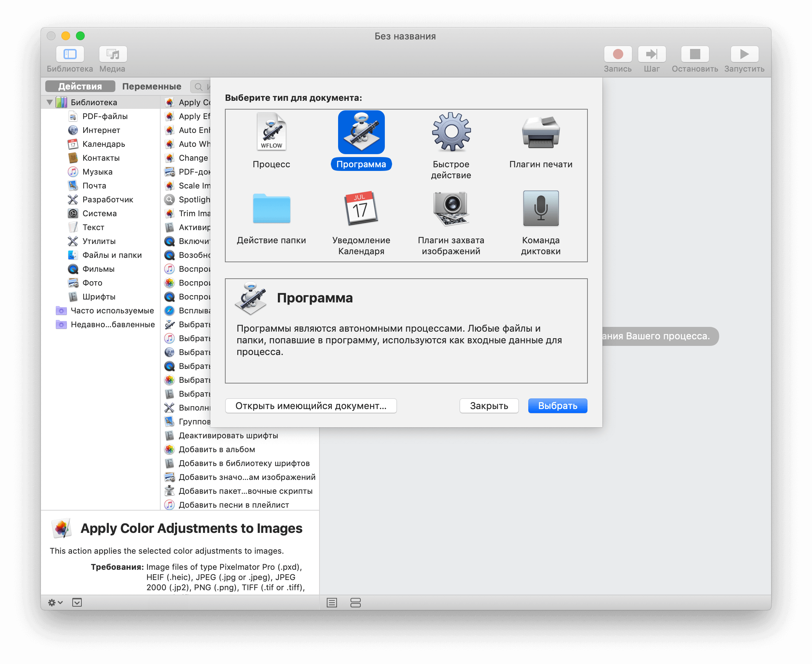The width and height of the screenshot is (812, 664).
Task: Click the Закрыть button in dialog
Action: click(489, 406)
